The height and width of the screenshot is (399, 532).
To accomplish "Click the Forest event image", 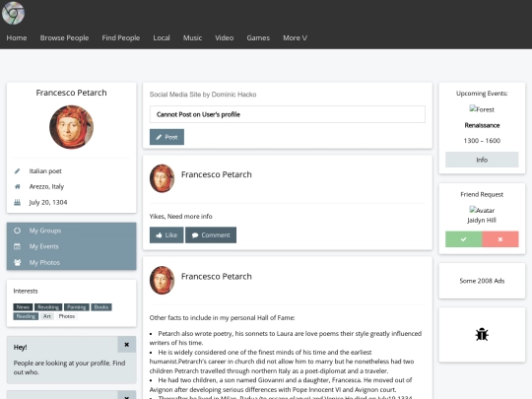I will point(482,109).
